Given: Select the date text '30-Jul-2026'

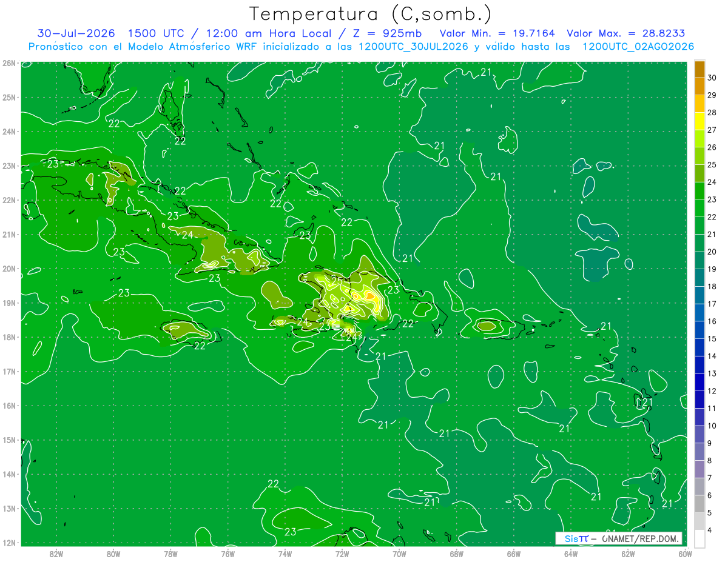Looking at the screenshot, I should pyautogui.click(x=76, y=33).
